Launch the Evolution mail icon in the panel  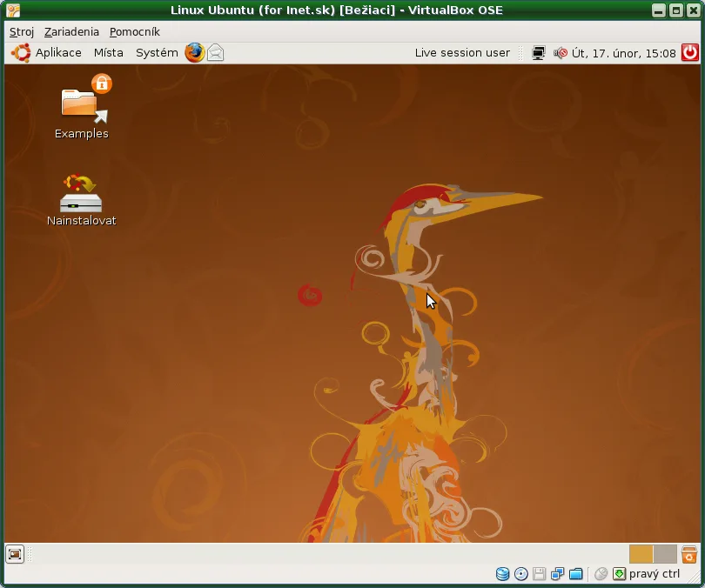point(215,53)
